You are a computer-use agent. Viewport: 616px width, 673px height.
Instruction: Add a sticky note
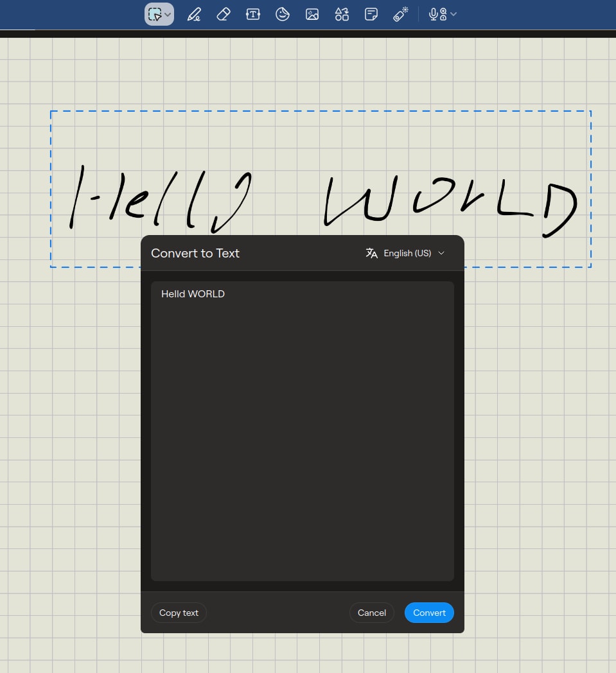coord(371,14)
